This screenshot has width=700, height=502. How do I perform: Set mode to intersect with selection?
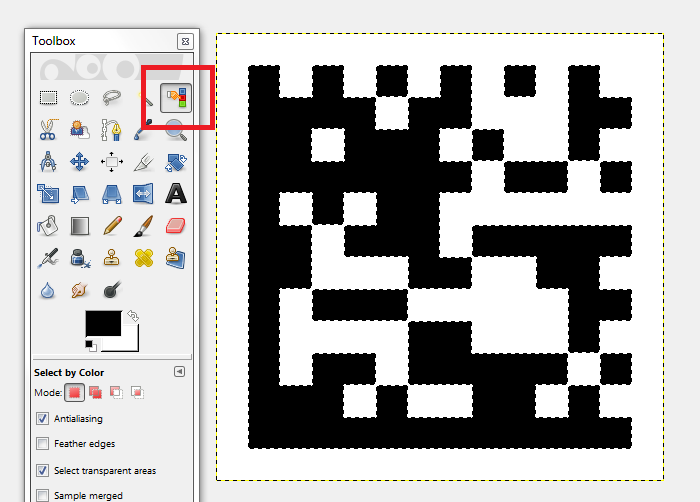(137, 393)
